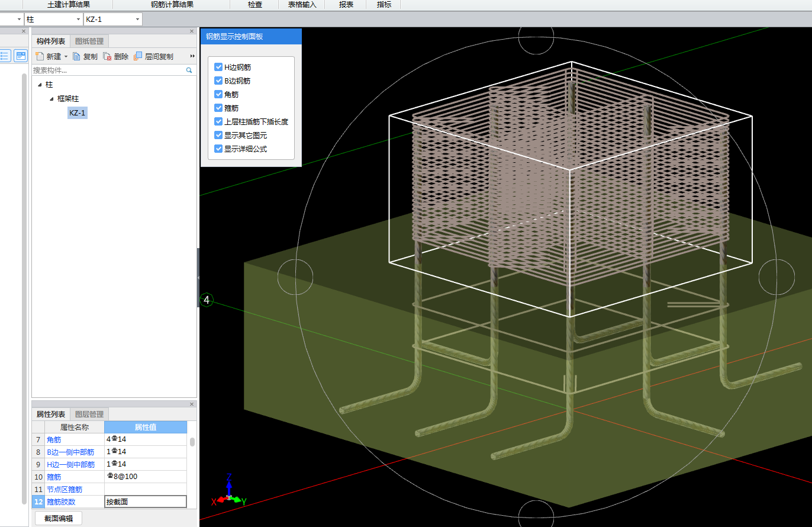Screen dimensions: 812x527
Task: Click the 新建 new component icon
Action: coord(40,56)
